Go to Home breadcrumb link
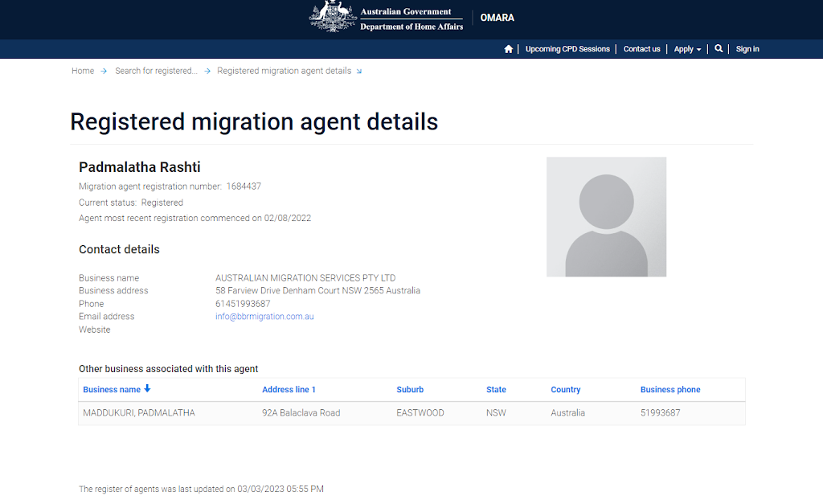The width and height of the screenshot is (823, 504). [x=83, y=71]
